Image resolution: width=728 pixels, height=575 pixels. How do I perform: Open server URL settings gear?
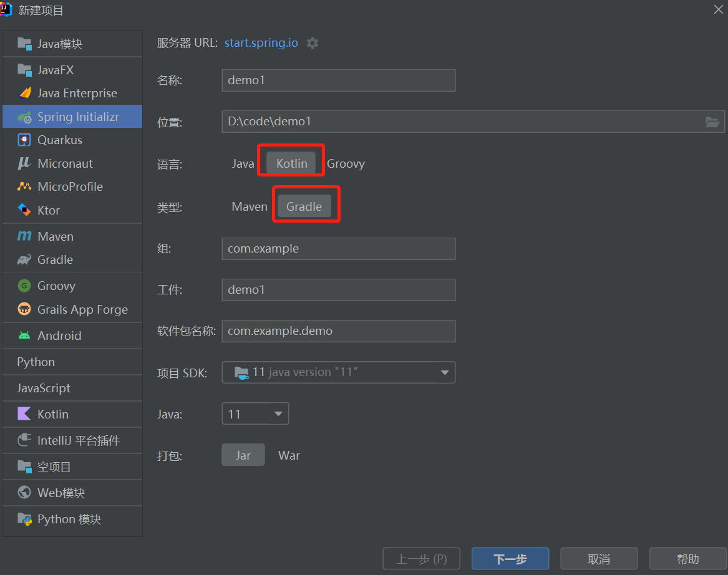point(313,43)
